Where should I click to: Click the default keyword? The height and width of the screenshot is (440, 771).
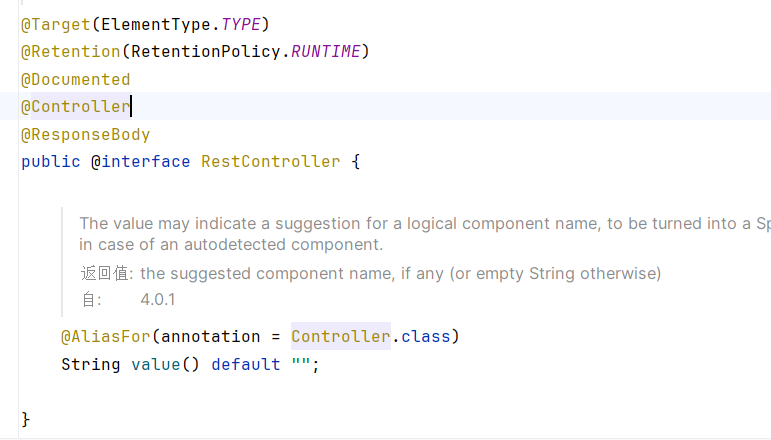[x=245, y=365]
